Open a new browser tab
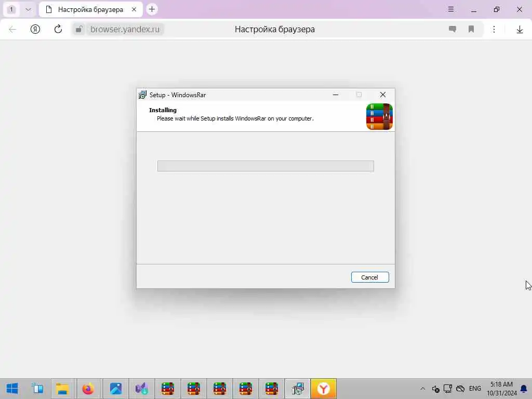 click(x=152, y=9)
